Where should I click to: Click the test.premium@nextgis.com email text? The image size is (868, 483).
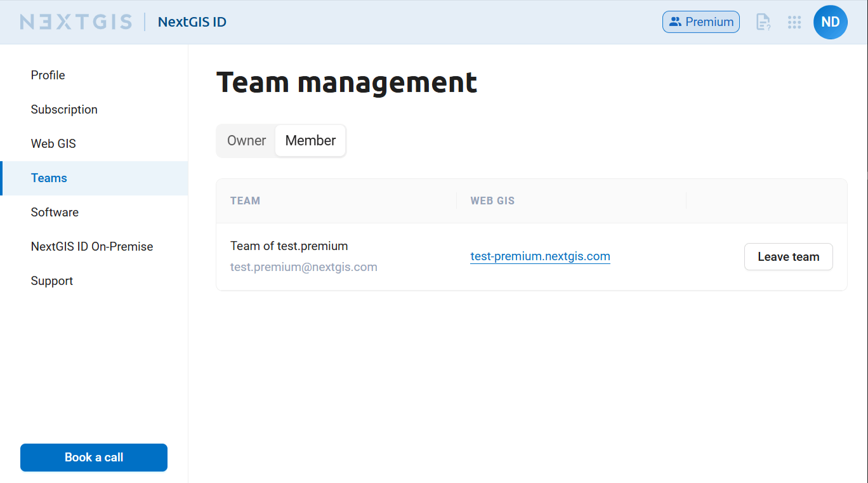coord(304,267)
